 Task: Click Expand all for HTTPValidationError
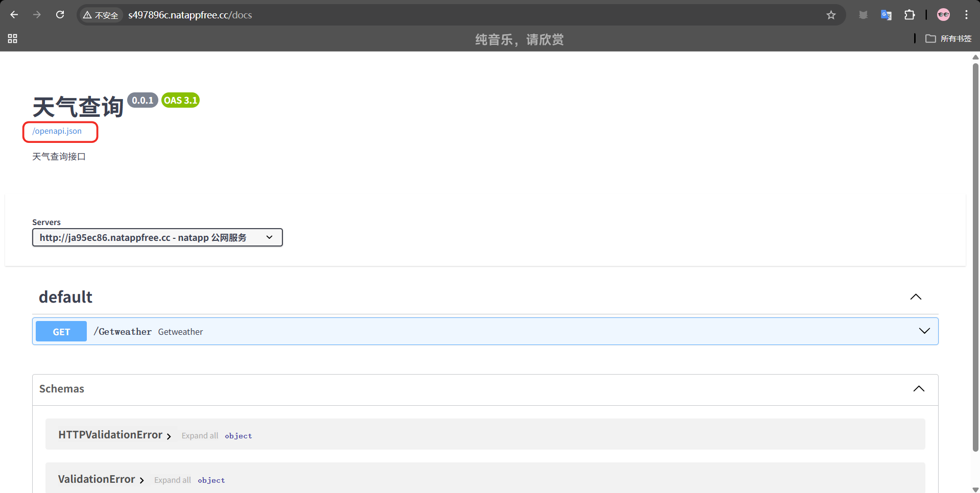pos(200,436)
